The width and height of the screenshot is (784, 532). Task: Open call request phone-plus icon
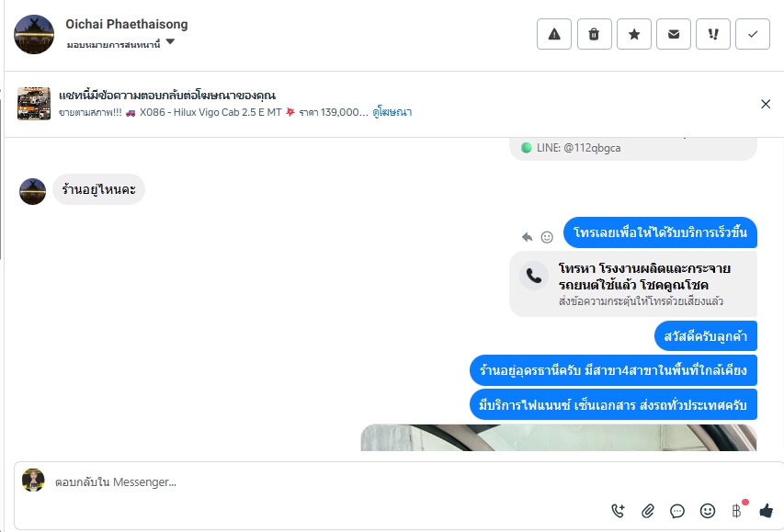coord(619,511)
